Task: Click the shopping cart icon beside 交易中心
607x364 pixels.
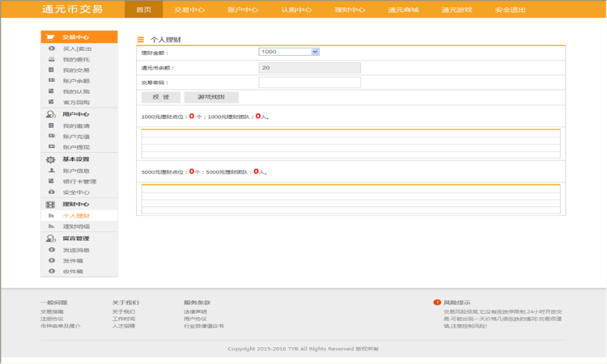Action: 51,37
